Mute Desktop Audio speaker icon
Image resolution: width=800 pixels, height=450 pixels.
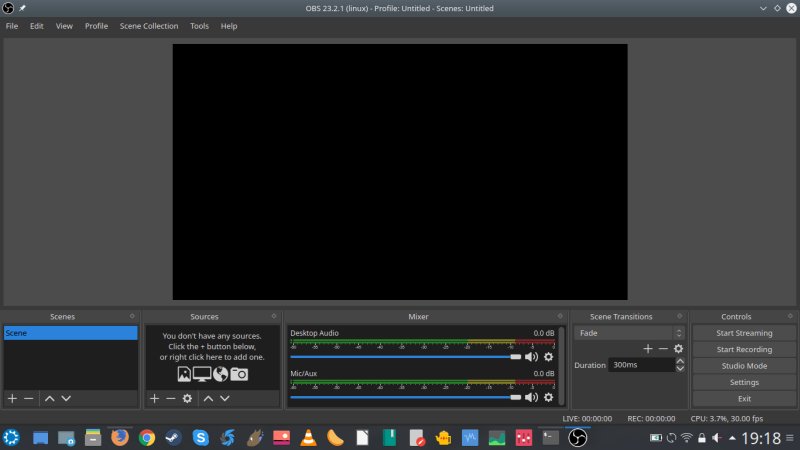coord(531,357)
